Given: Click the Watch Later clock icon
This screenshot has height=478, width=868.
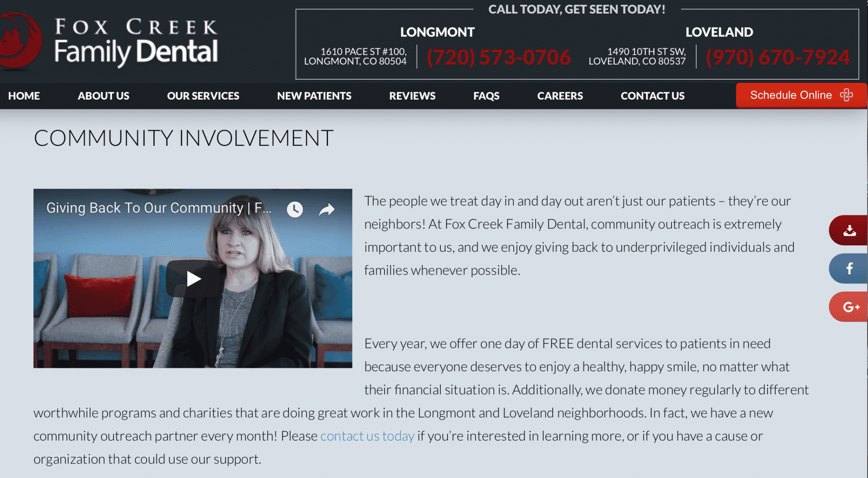Looking at the screenshot, I should pyautogui.click(x=295, y=209).
